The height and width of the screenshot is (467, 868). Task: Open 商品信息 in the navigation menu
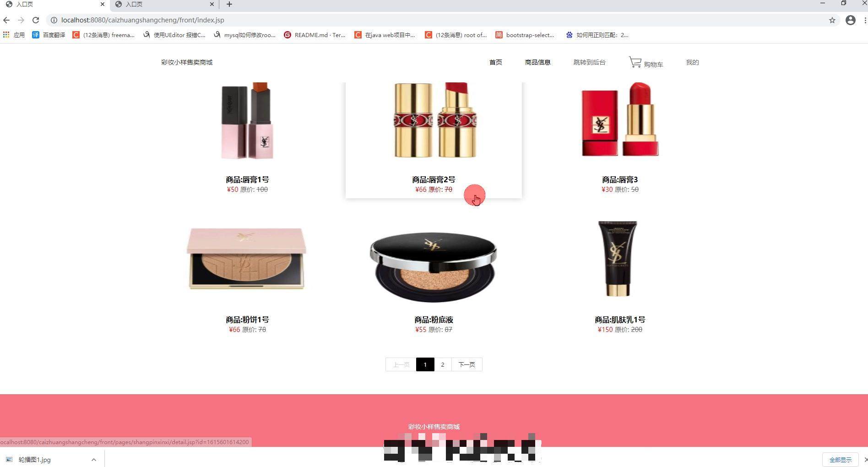538,62
